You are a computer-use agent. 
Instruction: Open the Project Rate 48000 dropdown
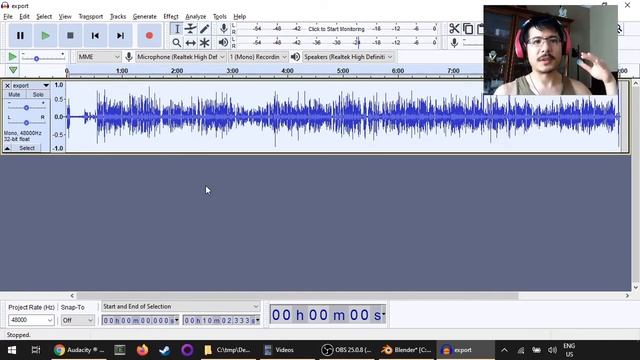pos(31,320)
